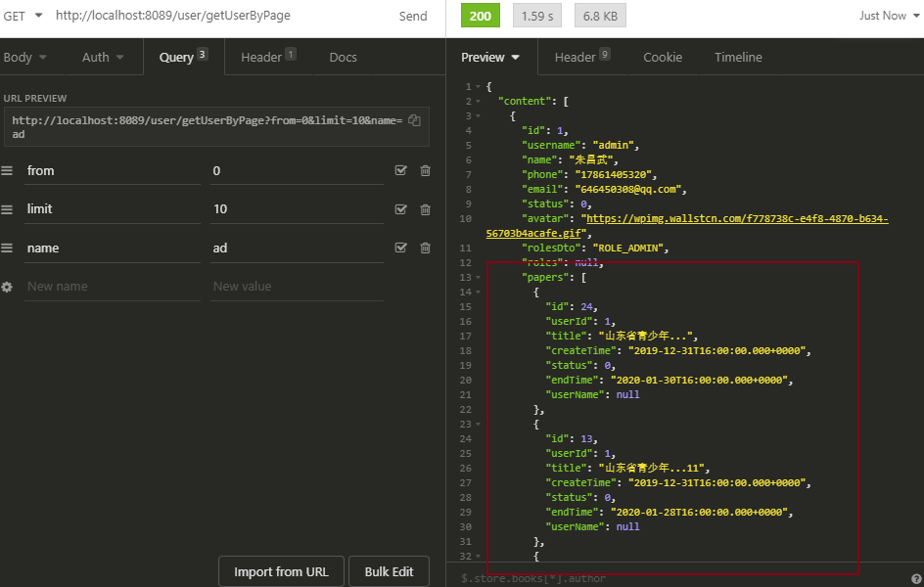Delete the 'from' query parameter
The image size is (924, 587).
(425, 171)
